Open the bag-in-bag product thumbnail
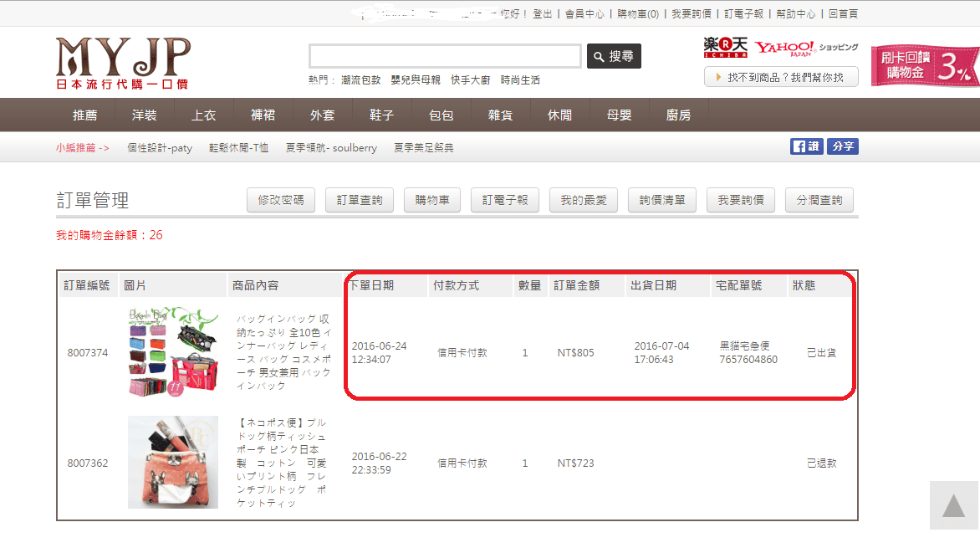The width and height of the screenshot is (980, 558). point(173,351)
